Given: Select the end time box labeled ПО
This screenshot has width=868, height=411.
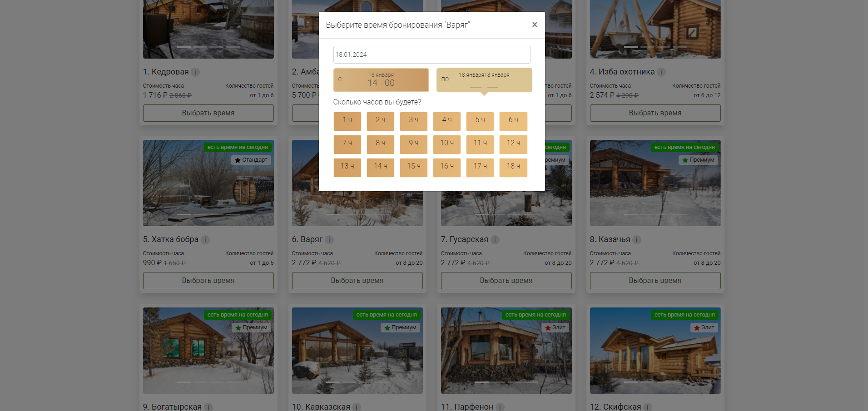Looking at the screenshot, I should [484, 80].
